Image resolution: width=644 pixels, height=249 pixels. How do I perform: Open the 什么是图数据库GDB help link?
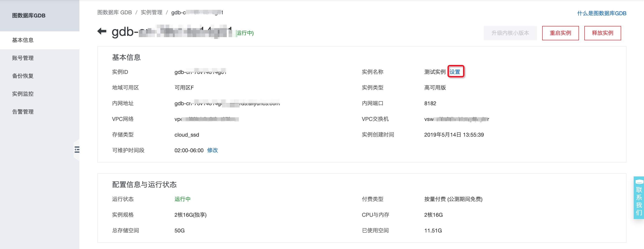tap(601, 13)
